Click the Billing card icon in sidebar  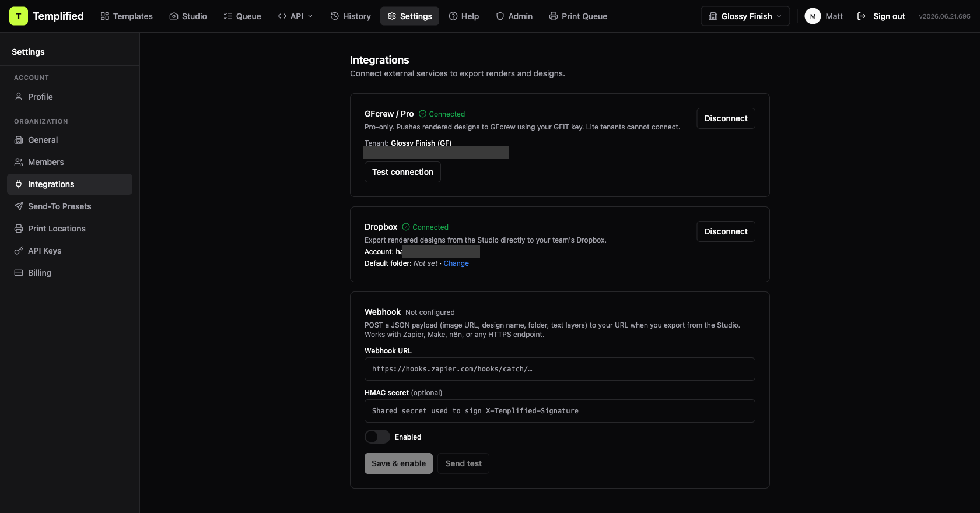click(19, 273)
